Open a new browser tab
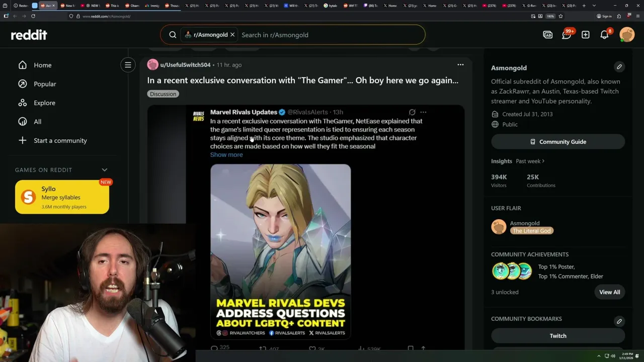This screenshot has width=644, height=362. click(x=584, y=6)
